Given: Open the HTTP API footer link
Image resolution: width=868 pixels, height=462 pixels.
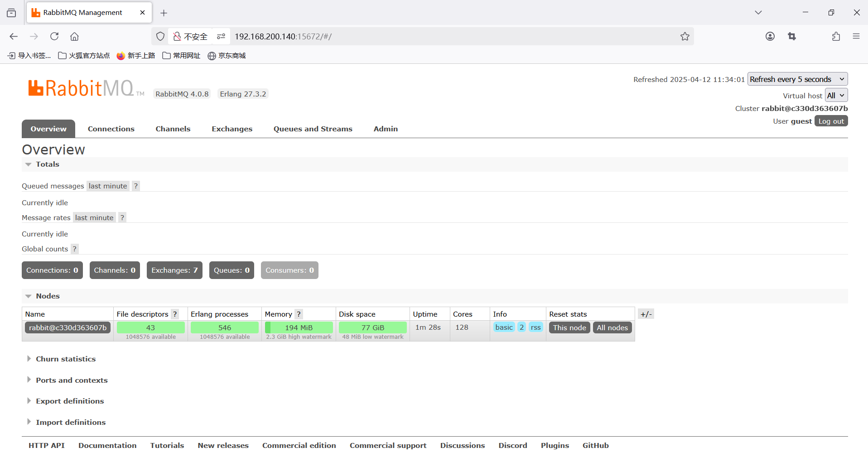Looking at the screenshot, I should (47, 445).
